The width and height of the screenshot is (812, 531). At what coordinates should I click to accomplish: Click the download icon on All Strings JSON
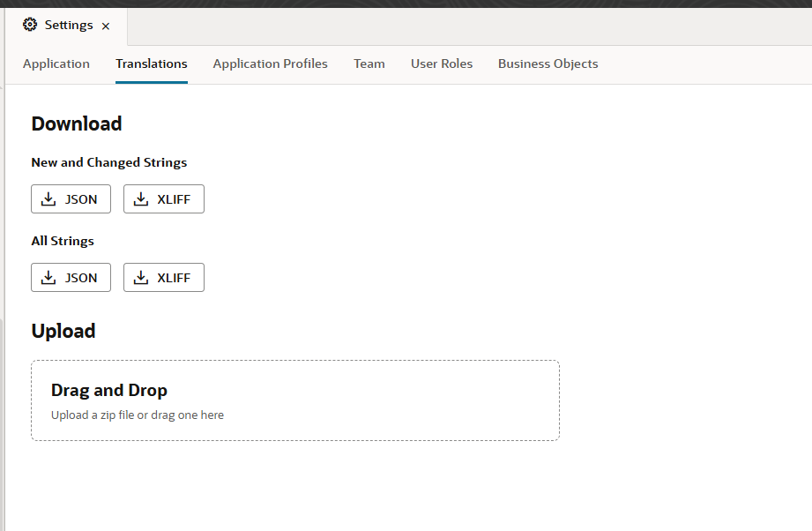(x=49, y=278)
